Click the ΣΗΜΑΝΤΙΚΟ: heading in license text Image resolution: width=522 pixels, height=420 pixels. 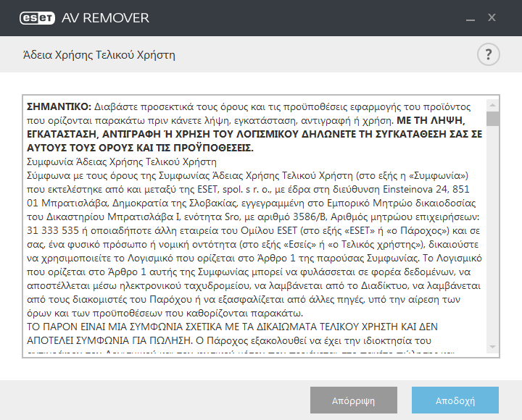(59, 106)
